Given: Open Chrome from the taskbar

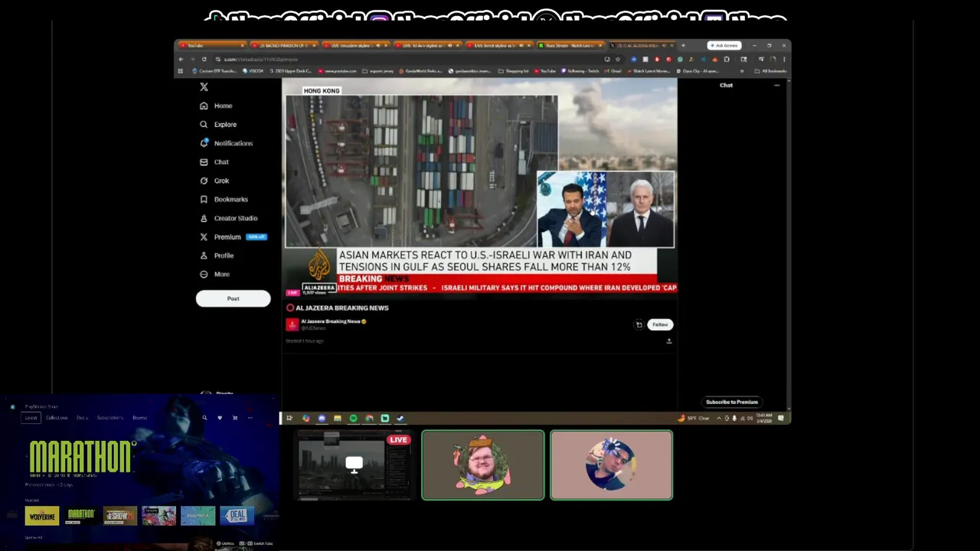Looking at the screenshot, I should 369,418.
